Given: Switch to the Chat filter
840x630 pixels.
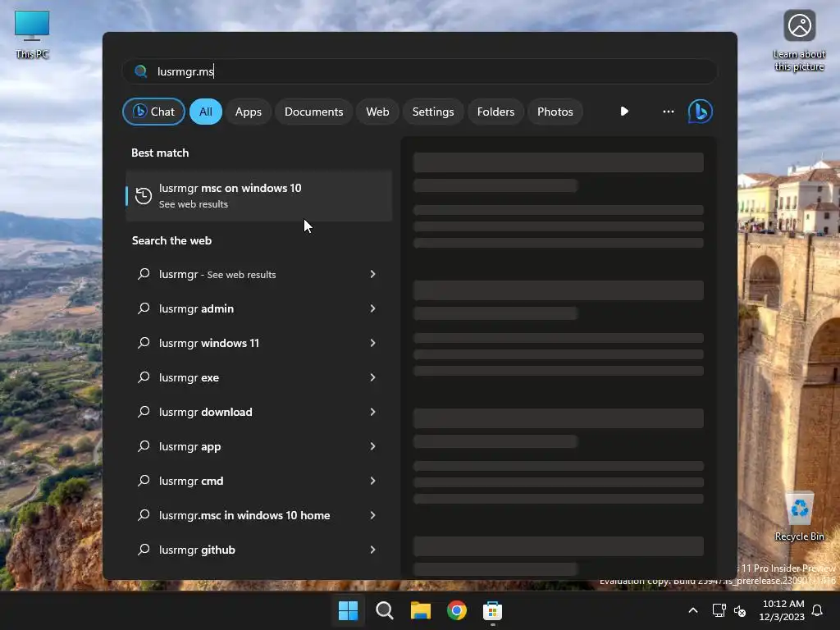Looking at the screenshot, I should tap(153, 112).
